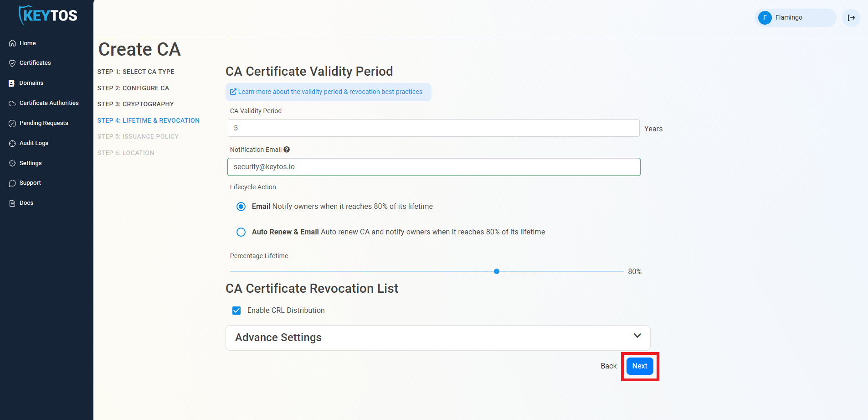
Task: Click the Certificates shield icon
Action: tap(12, 63)
